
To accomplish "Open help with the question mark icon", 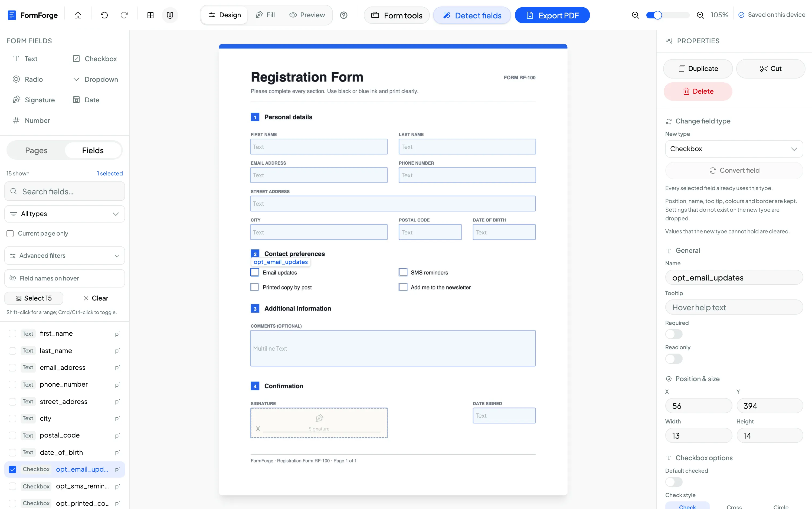I will (343, 15).
